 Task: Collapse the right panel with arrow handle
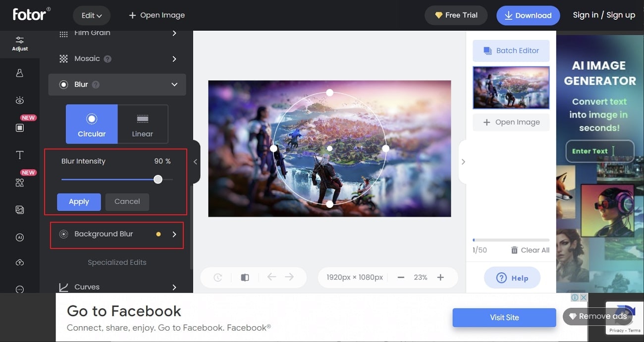point(463,162)
